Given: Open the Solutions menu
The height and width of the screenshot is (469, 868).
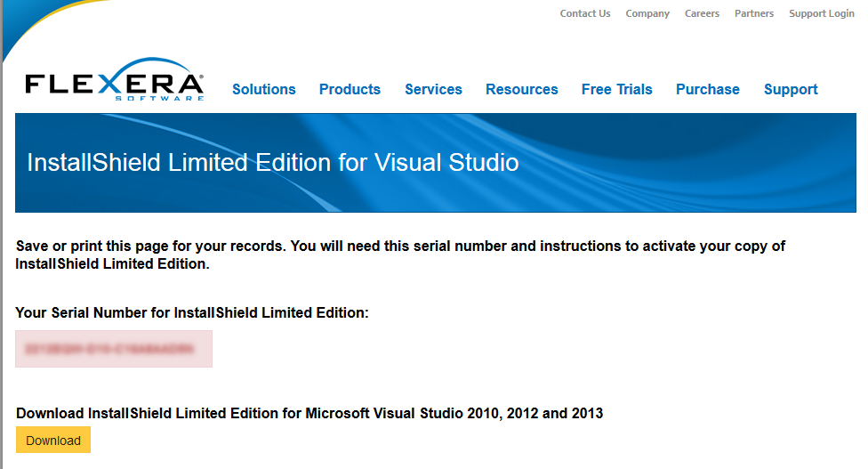Looking at the screenshot, I should pos(264,89).
